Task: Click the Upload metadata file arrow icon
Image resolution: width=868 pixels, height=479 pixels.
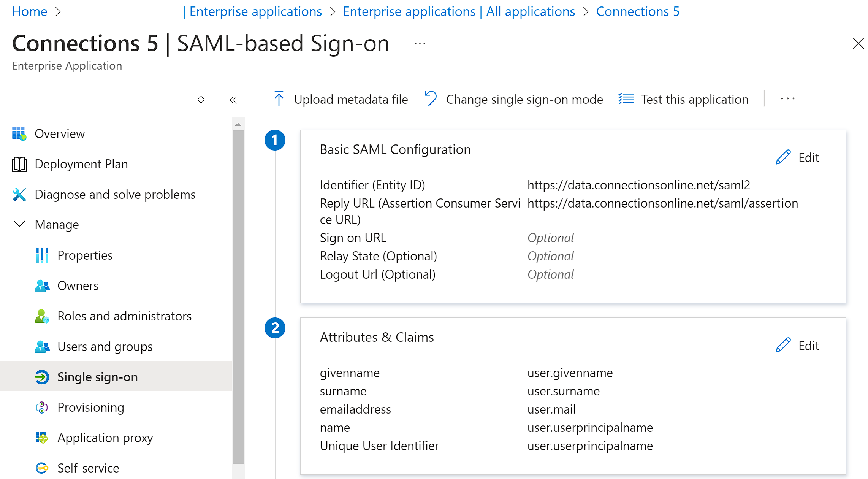Action: (x=279, y=99)
